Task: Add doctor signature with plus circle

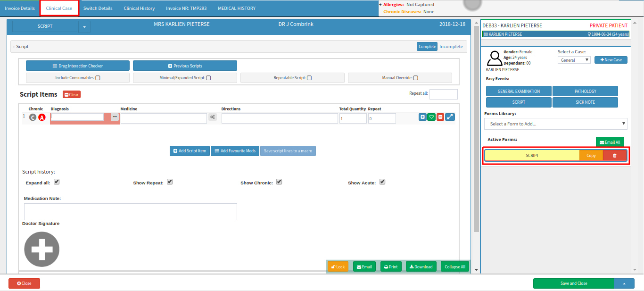Action: tap(42, 249)
